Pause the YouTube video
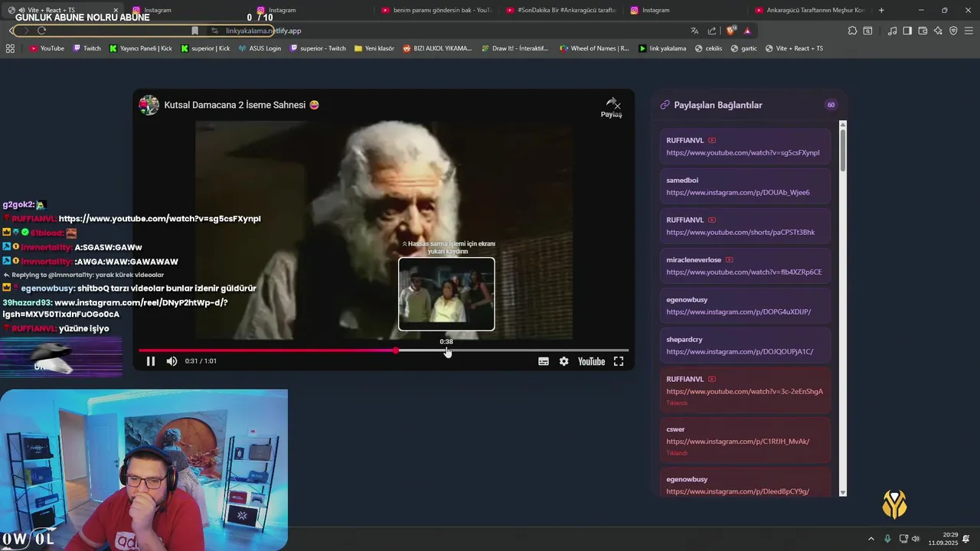 click(151, 361)
